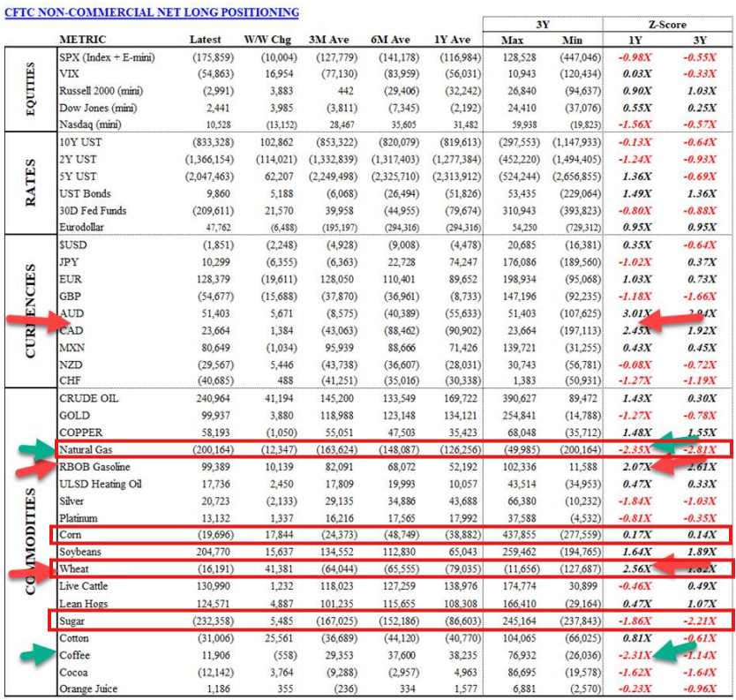Select the RBOB Gasoline row label
The height and width of the screenshot is (700, 736).
pos(94,467)
